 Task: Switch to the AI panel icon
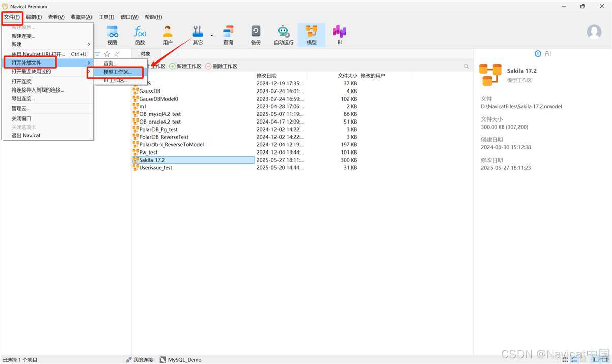tap(548, 54)
